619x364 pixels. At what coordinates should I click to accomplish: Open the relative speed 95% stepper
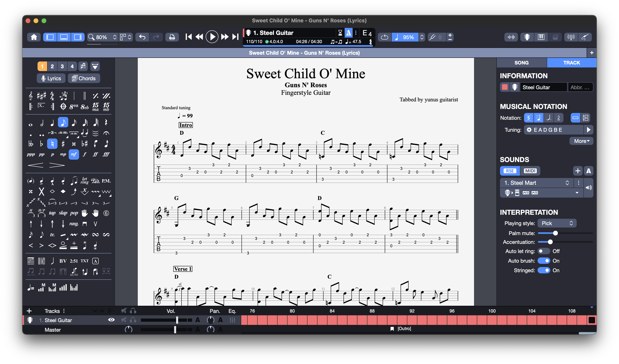tap(422, 37)
